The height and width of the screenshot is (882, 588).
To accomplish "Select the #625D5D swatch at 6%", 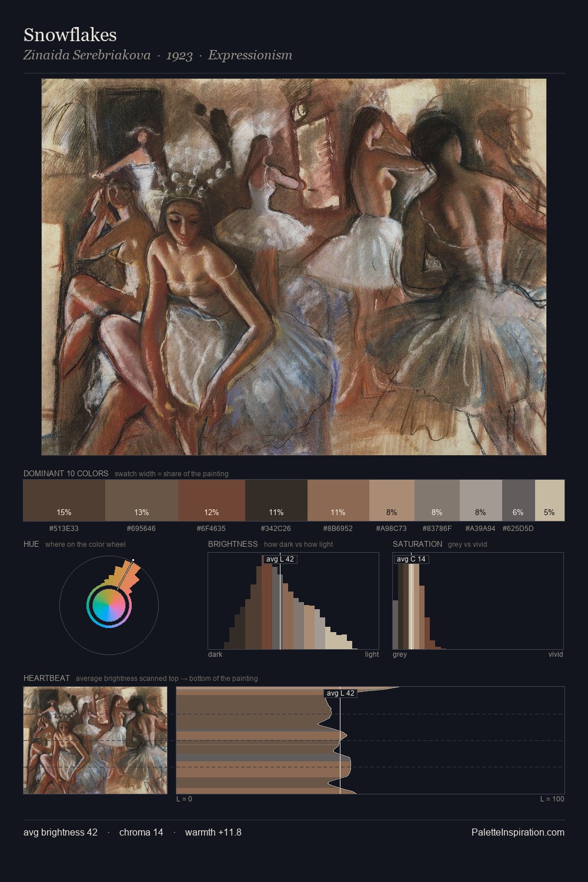I will (519, 500).
